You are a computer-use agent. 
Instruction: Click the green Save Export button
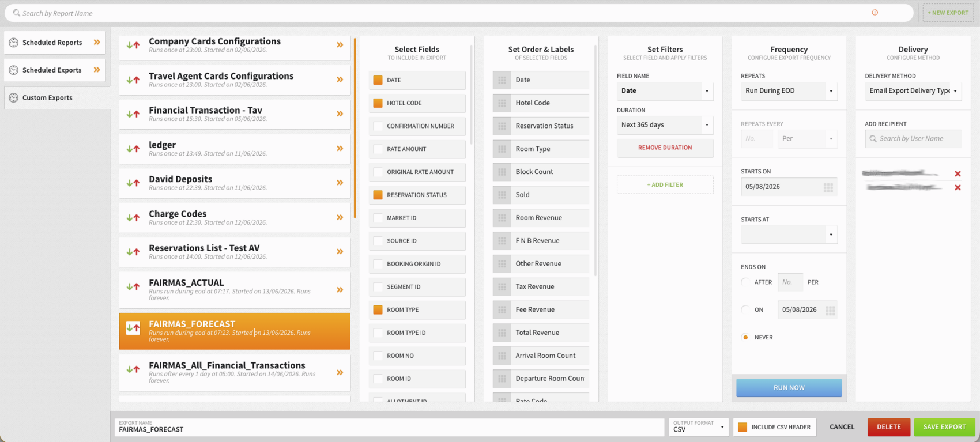(x=944, y=427)
